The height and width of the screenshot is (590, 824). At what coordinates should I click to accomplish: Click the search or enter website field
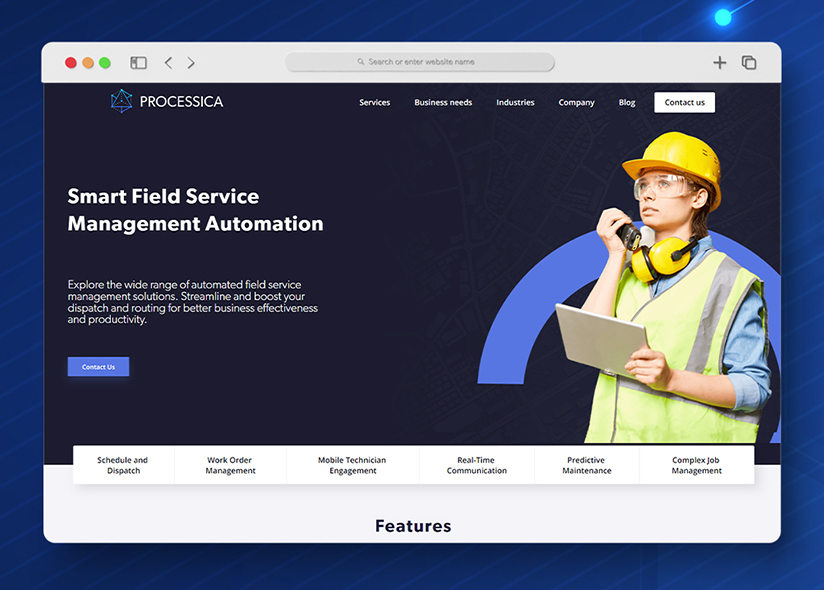click(419, 62)
